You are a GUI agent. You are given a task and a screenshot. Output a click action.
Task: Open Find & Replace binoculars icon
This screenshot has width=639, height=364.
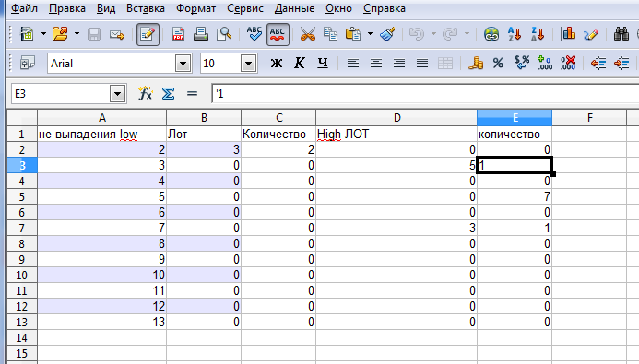[x=621, y=34]
